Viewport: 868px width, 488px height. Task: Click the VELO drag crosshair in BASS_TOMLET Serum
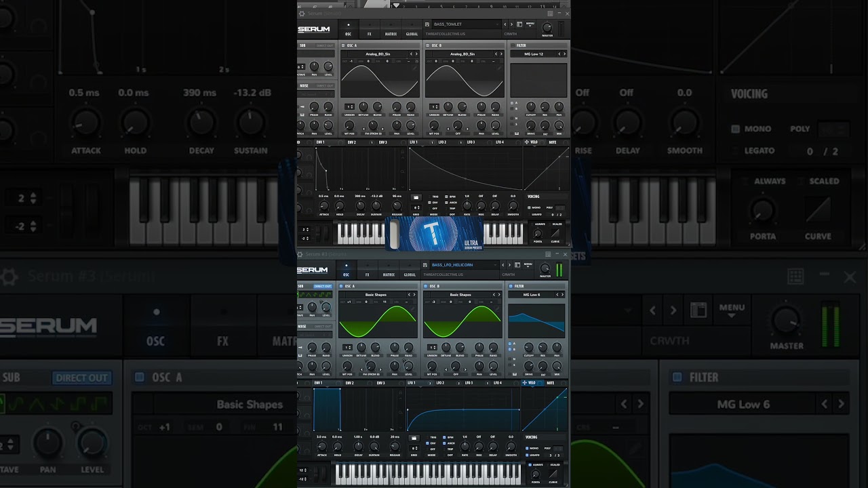526,142
